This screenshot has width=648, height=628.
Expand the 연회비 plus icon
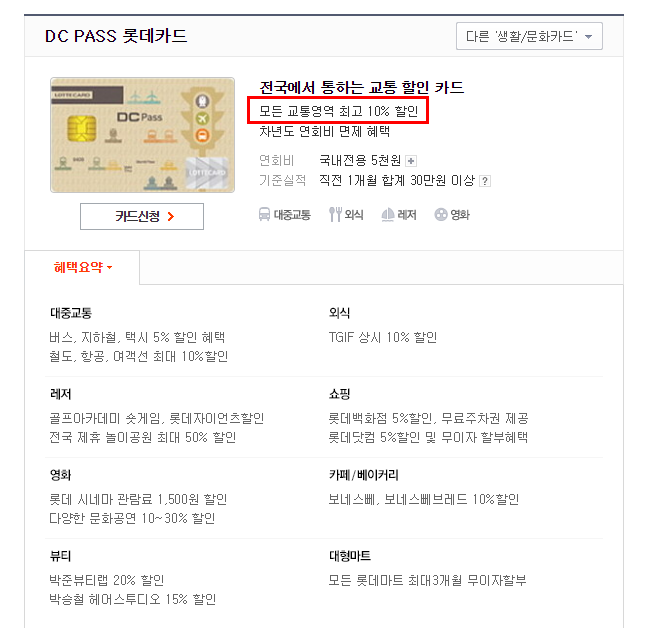coord(411,161)
